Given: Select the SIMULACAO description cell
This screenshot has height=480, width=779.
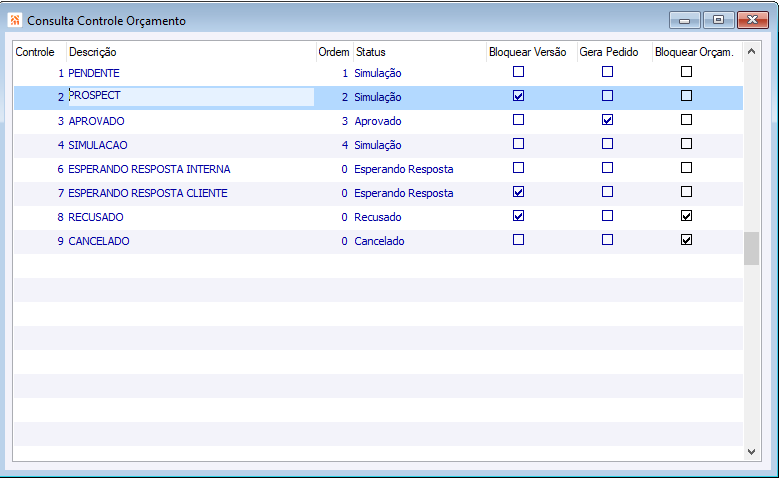Looking at the screenshot, I should click(191, 145).
